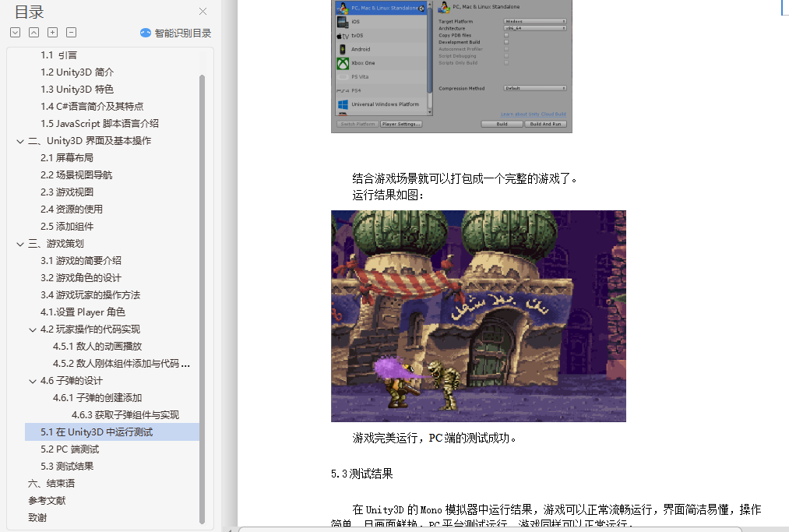
Task: Navigate to 4.6.3 获取子弹组件与实现
Action: [x=125, y=414]
